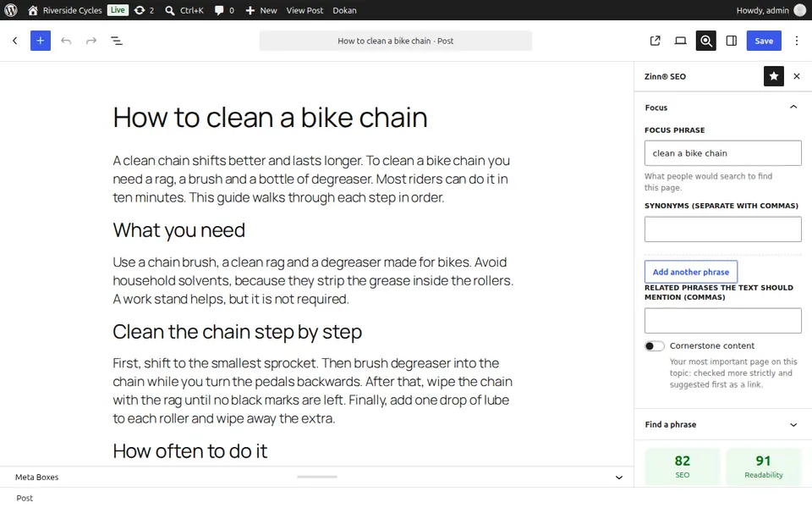Open the updates indicator showing 2
This screenshot has width=812, height=508.
pos(144,10)
